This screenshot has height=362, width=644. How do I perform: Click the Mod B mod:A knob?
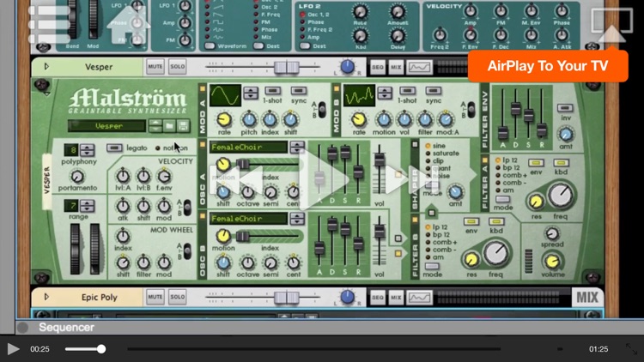tap(445, 119)
